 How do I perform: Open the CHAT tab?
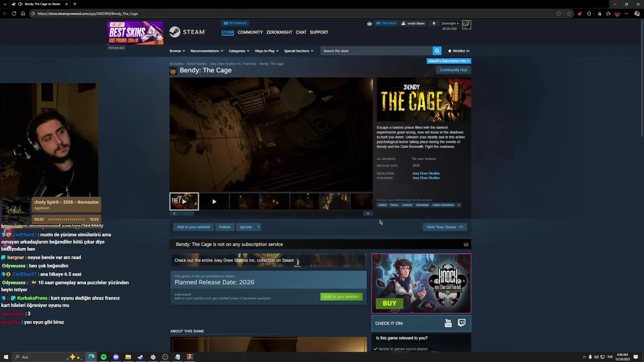(301, 32)
